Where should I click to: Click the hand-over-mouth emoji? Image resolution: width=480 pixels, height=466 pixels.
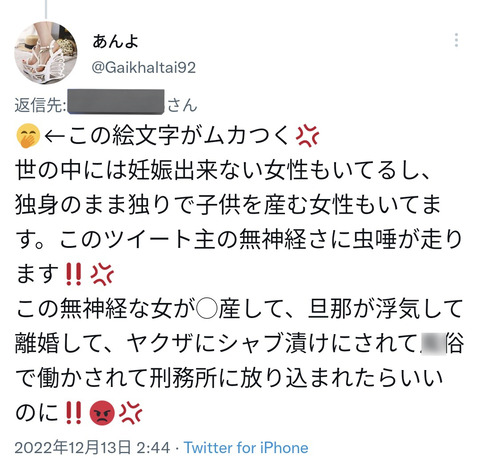pos(28,136)
